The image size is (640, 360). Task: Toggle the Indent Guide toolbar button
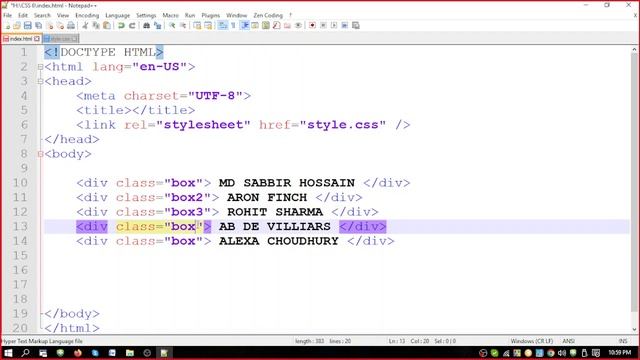(245, 25)
